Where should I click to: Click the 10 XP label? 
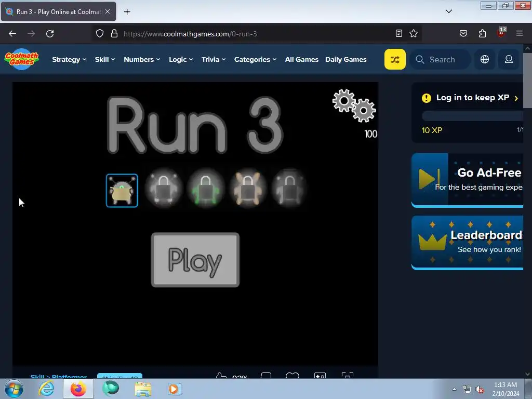432,130
